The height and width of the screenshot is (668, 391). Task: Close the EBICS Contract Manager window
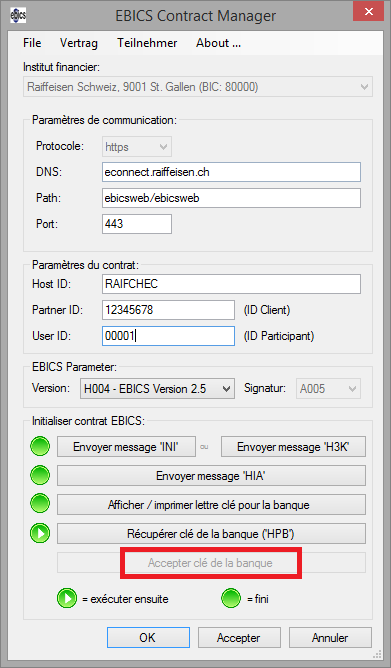point(369,12)
